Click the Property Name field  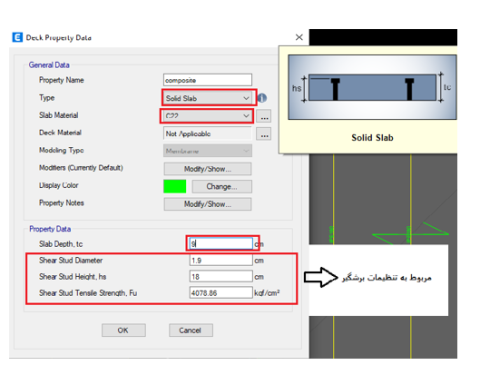click(x=207, y=80)
